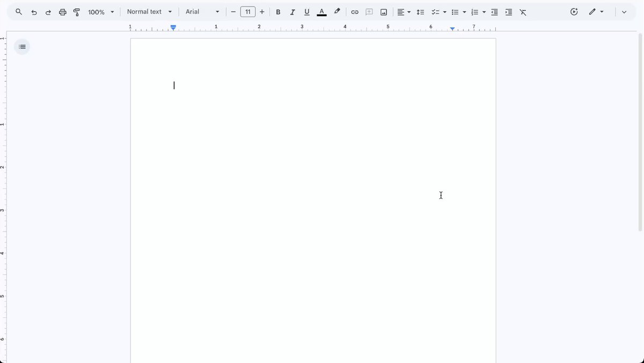This screenshot has height=363, width=644.
Task: Increase font size with plus button
Action: (262, 12)
